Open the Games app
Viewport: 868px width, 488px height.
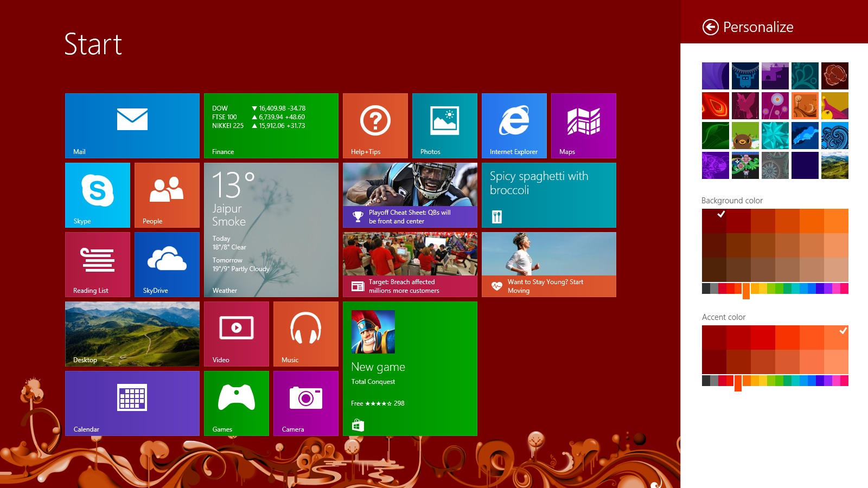point(236,403)
